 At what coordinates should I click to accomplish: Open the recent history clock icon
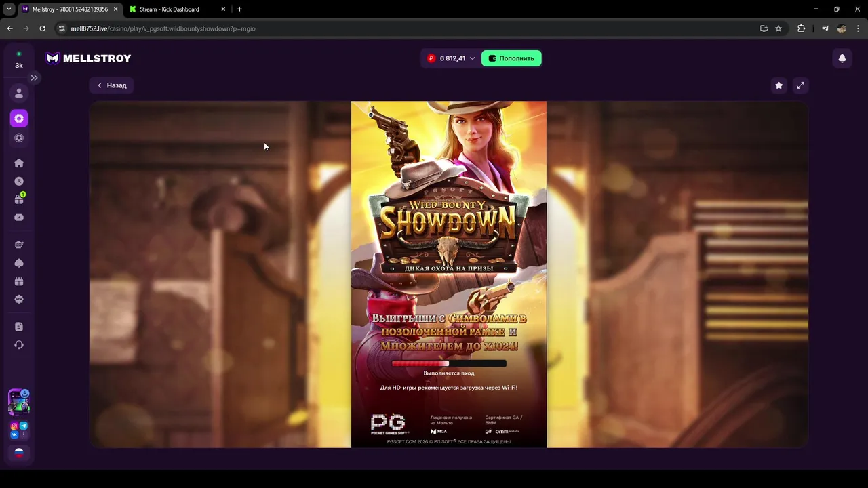coord(19,182)
